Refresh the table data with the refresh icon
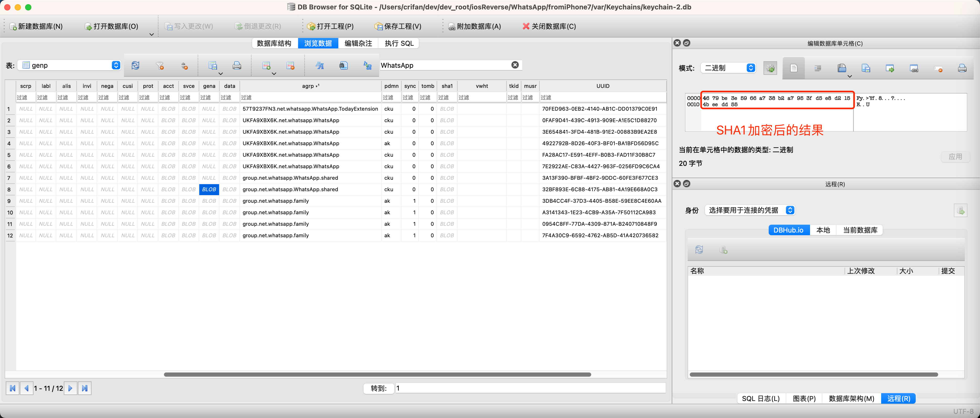Image resolution: width=980 pixels, height=418 pixels. 135,65
